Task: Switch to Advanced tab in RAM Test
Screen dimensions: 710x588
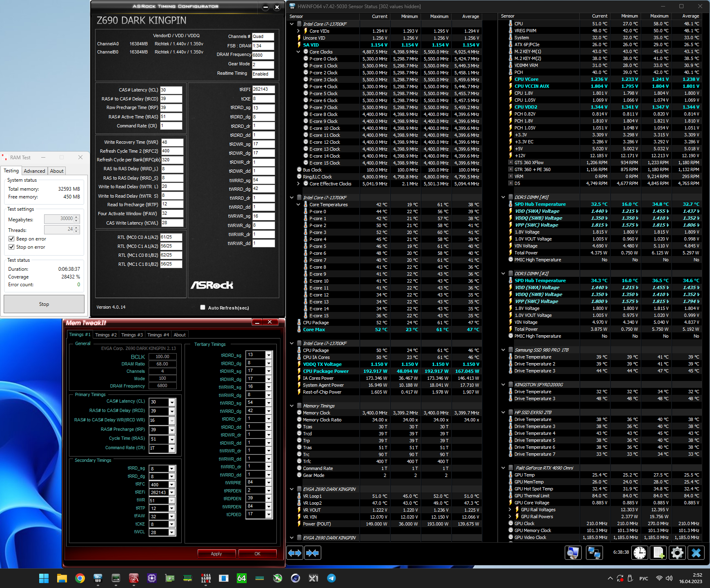Action: 34,171
